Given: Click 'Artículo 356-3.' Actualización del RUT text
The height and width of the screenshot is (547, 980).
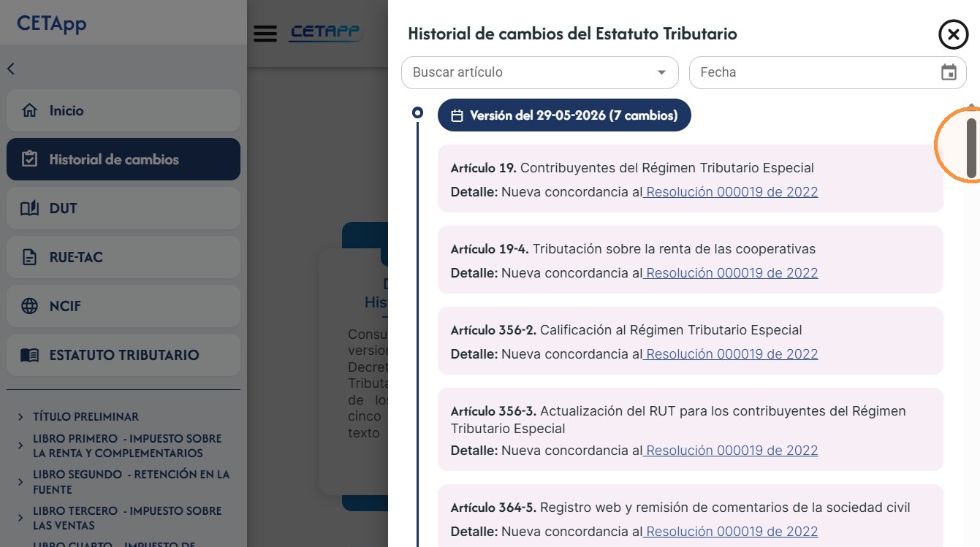Looking at the screenshot, I should coord(678,419).
